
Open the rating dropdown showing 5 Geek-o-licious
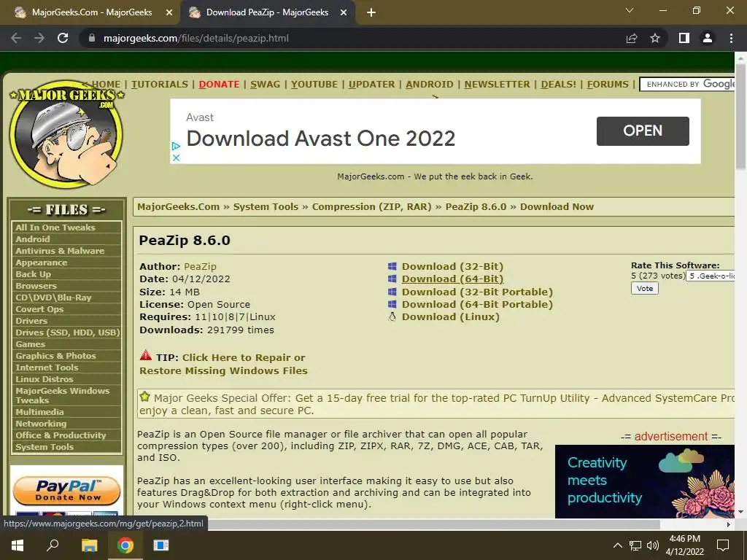click(x=711, y=276)
